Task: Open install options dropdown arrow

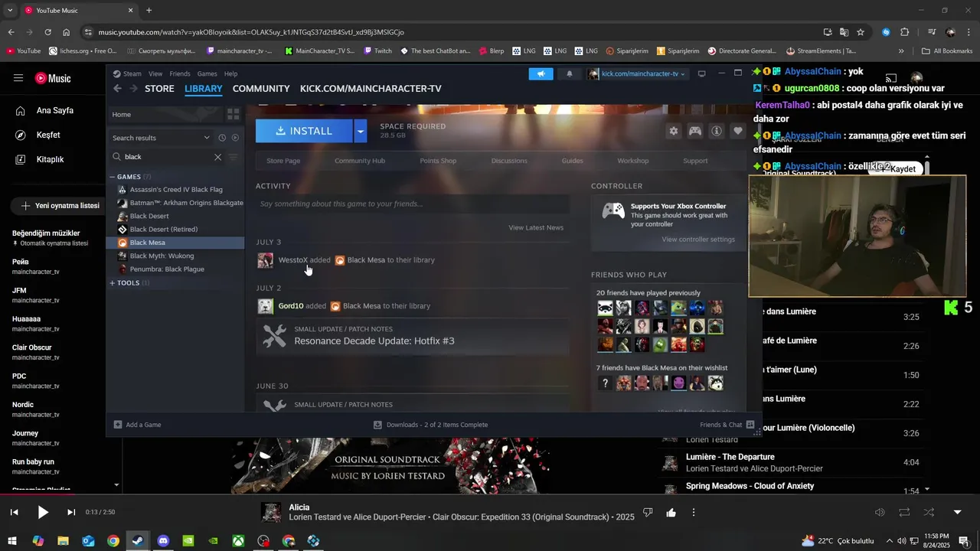Action: (360, 131)
